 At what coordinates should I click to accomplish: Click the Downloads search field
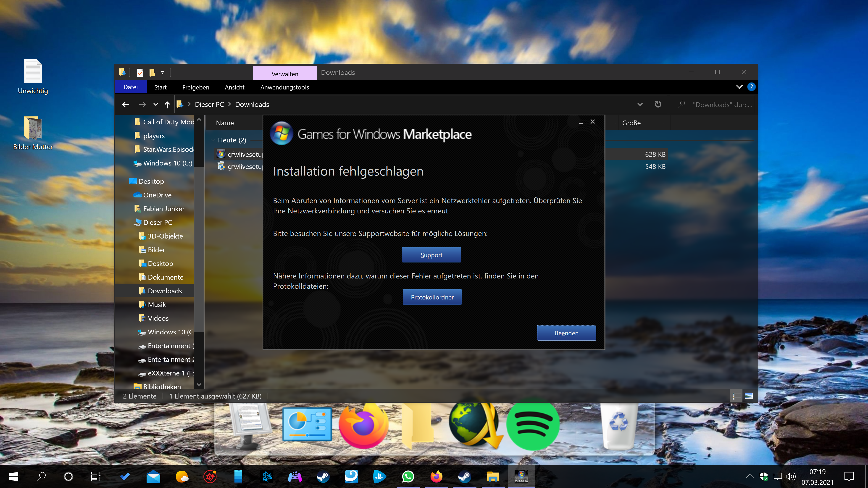click(x=721, y=105)
